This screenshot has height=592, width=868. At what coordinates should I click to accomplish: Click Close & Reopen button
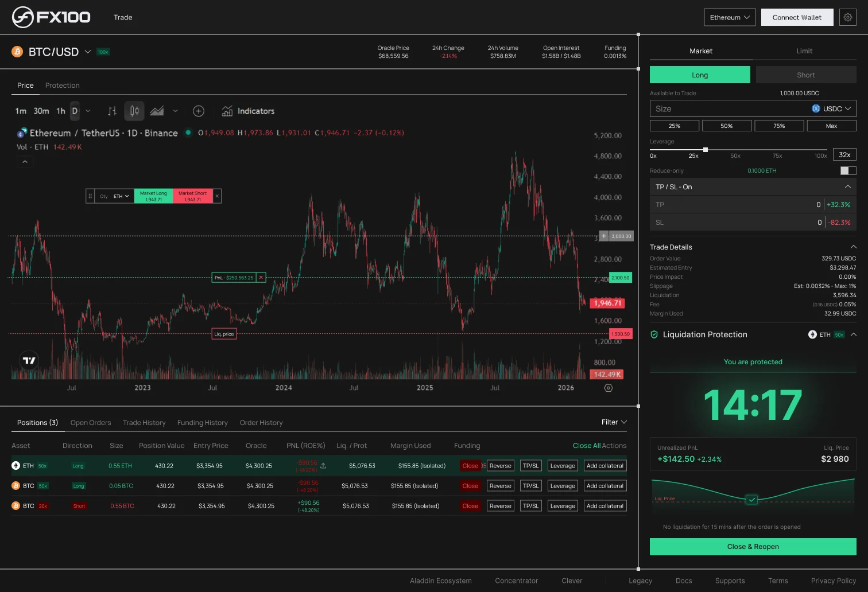tap(753, 547)
